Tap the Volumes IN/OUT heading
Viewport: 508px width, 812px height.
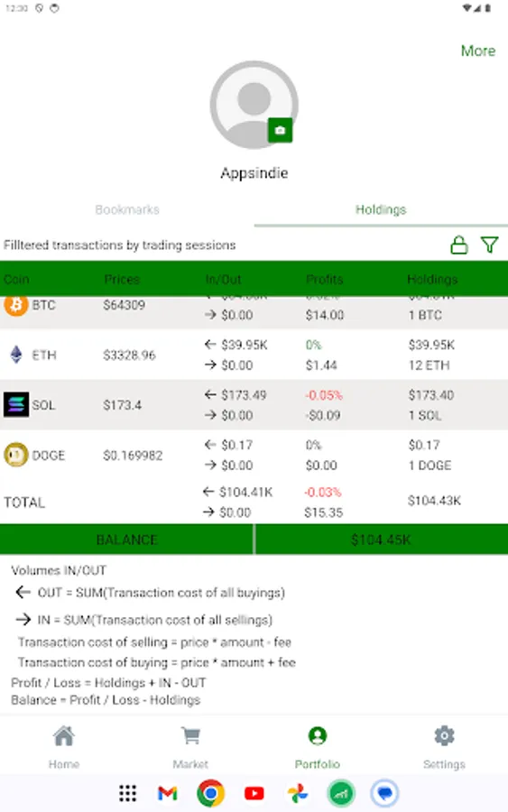[59, 570]
